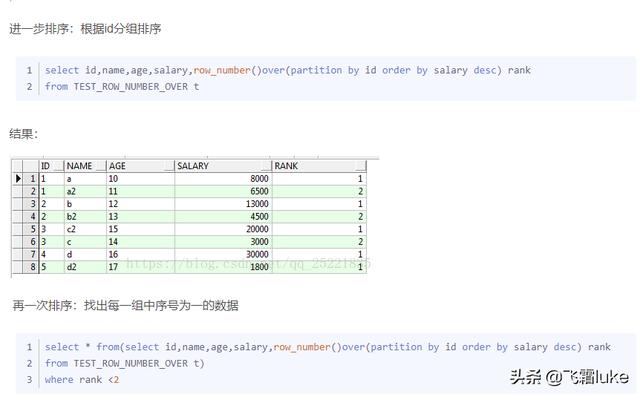Click the name cell a2
640x397 pixels.
tap(85, 191)
